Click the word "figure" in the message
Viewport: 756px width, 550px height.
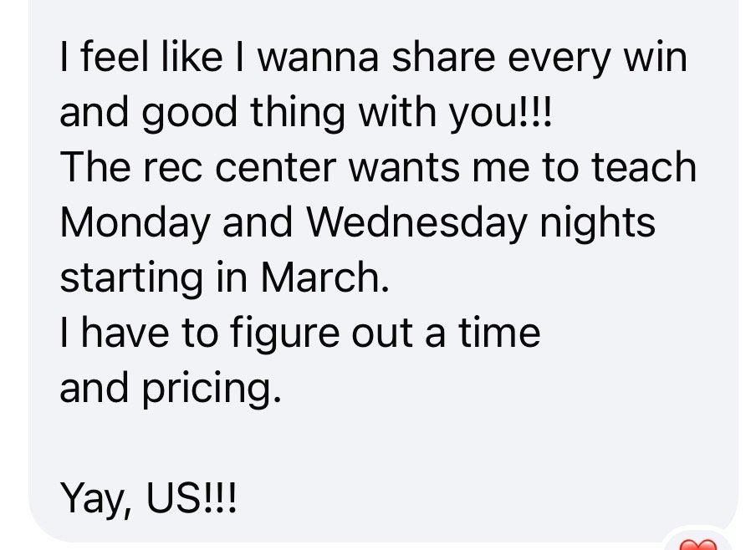[285, 334]
